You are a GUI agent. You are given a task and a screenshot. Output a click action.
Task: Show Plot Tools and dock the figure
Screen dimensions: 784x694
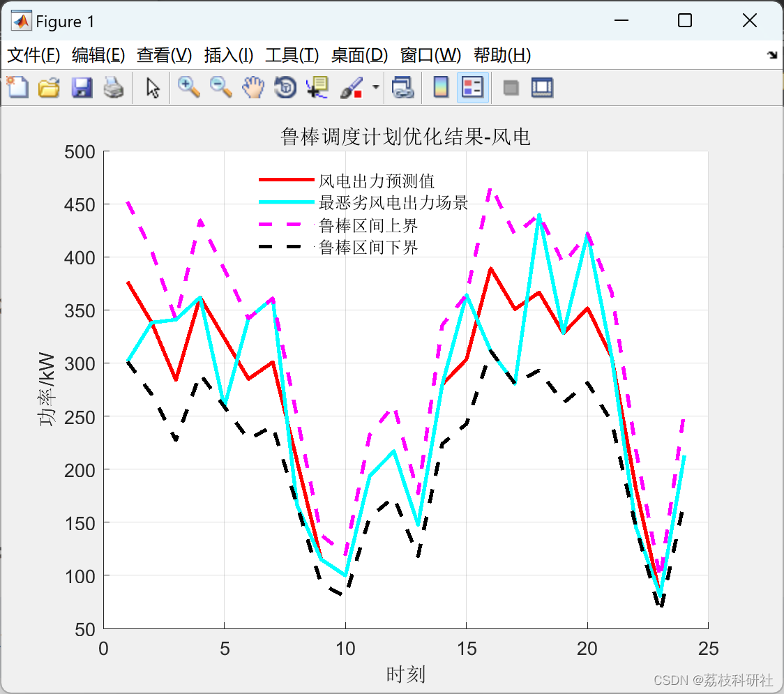pos(542,87)
